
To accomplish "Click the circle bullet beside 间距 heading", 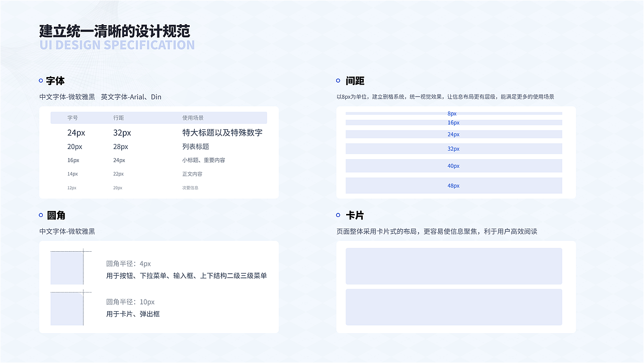I will (x=337, y=80).
